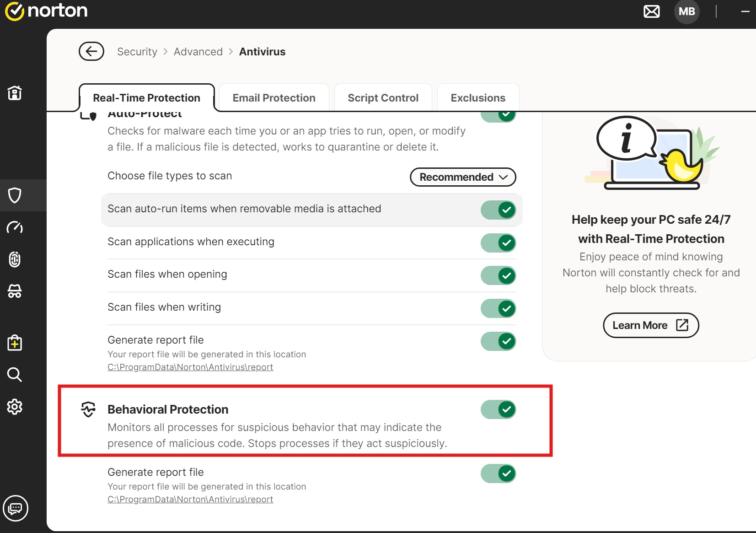Viewport: 756px width, 533px height.
Task: Switch to the Email Protection tab
Action: coord(274,98)
